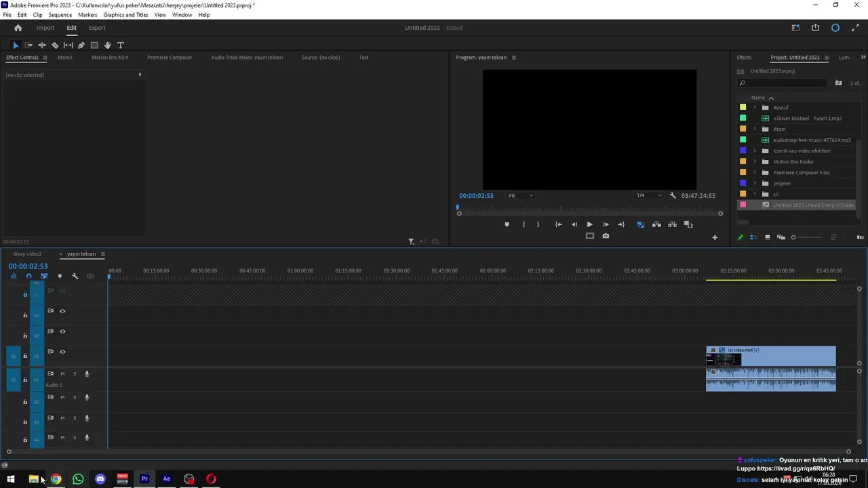Switch to the dikey video2 sequence tab
Image resolution: width=868 pixels, height=488 pixels.
pos(27,254)
